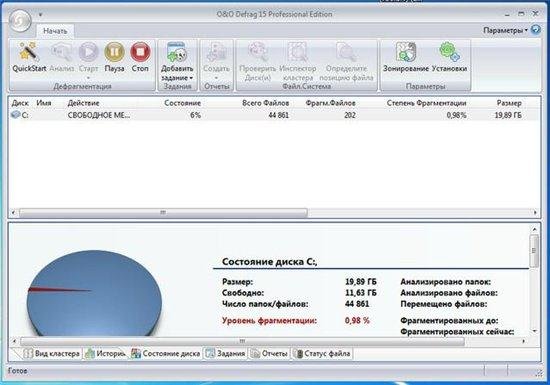Click Определите позицию файла icon
The image size is (550, 385).
tap(346, 52)
